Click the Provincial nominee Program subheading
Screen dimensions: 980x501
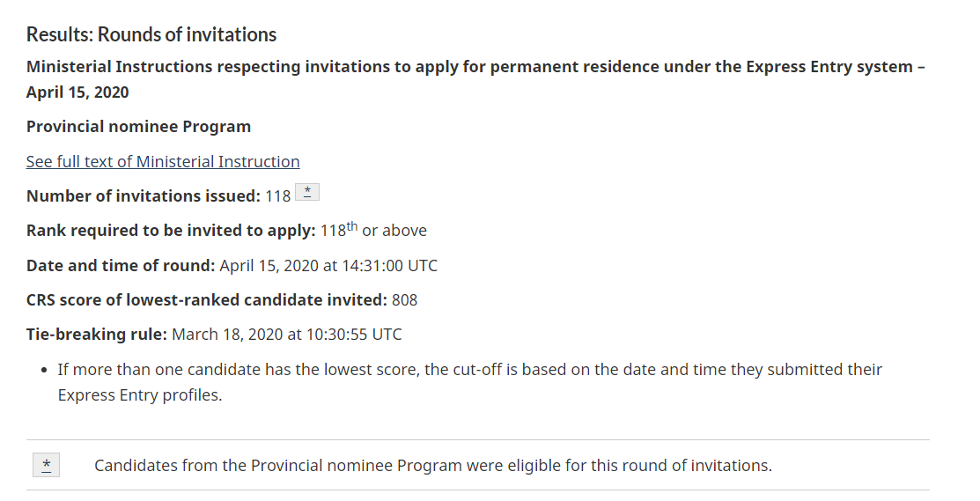(138, 127)
